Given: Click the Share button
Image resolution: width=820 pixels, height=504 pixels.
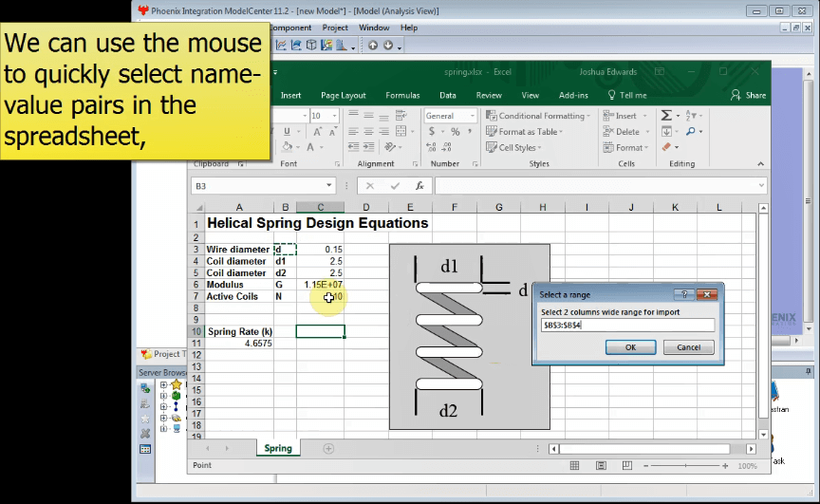Looking at the screenshot, I should click(749, 95).
